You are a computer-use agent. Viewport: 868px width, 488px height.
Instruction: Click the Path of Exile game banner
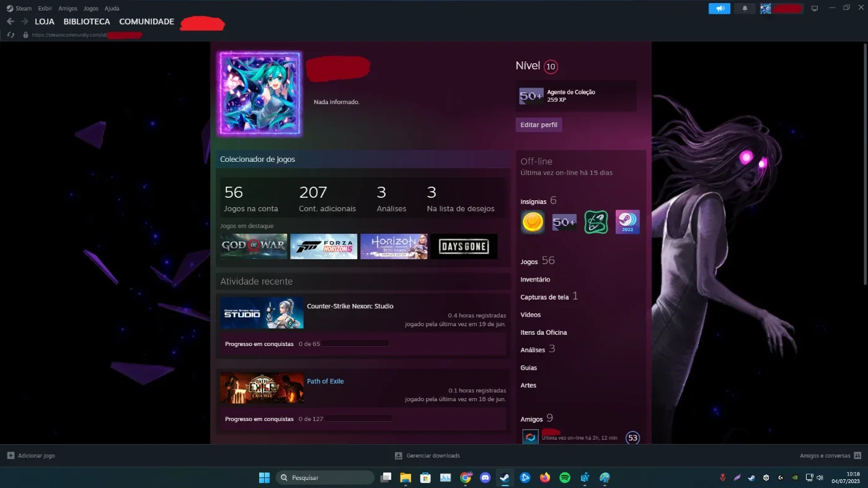(x=262, y=388)
